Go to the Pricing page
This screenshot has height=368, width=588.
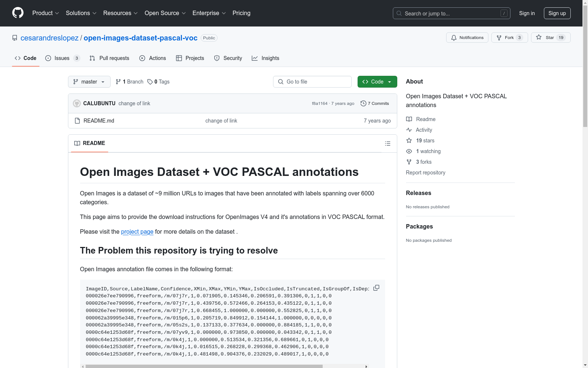241,13
